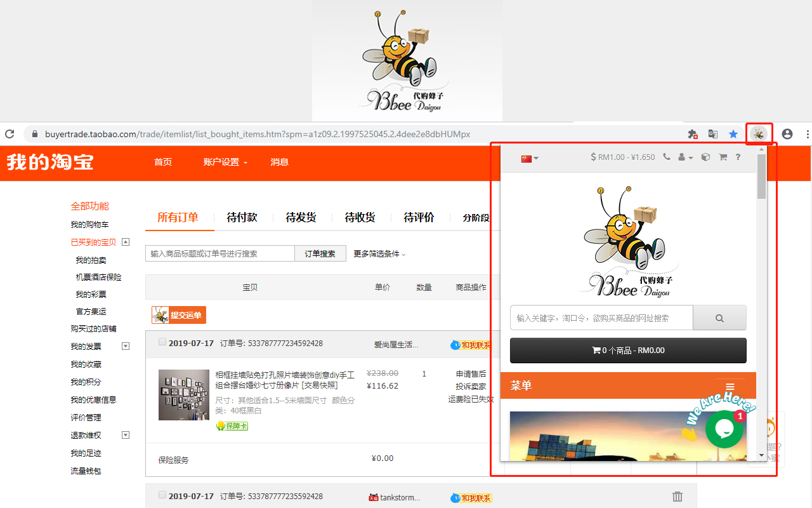The image size is (812, 508).
Task: Expand the 我的发票 sidebar section
Action: point(126,346)
